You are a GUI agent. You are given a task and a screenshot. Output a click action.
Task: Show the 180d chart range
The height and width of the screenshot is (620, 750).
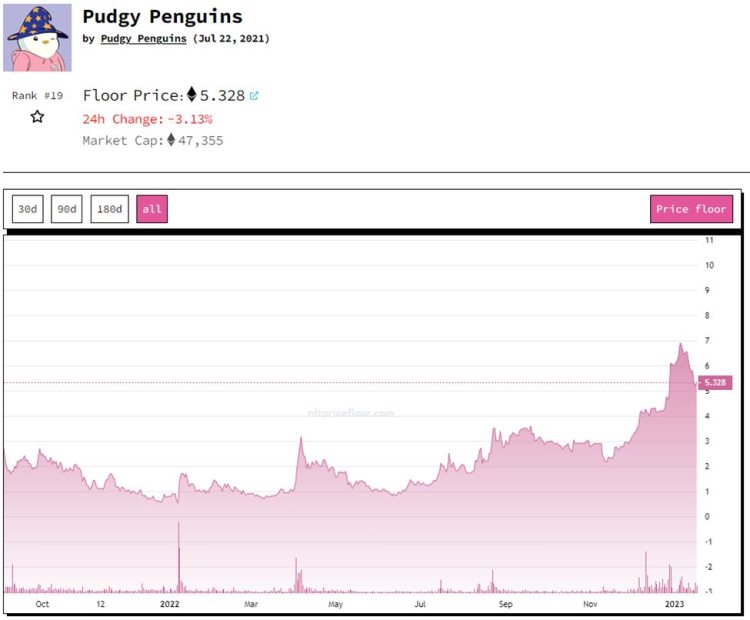tap(109, 209)
